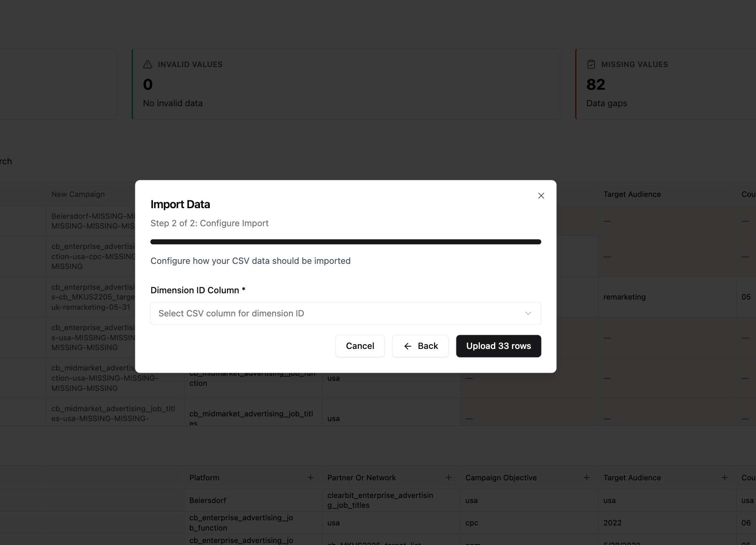Click plus icon beside Partner Or Network
756x545 pixels.
449,478
